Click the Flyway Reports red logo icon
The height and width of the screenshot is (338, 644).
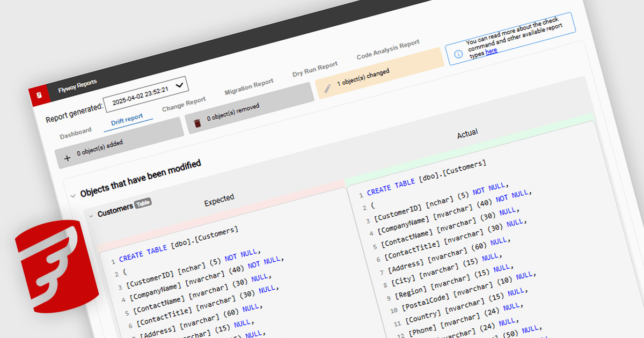(x=39, y=95)
